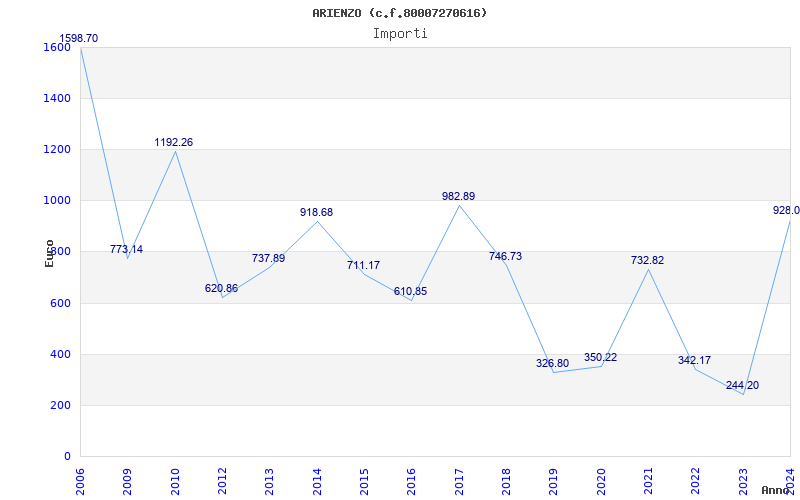The image size is (800, 500).
Task: Click the Euro y-axis title
Action: click(x=49, y=254)
